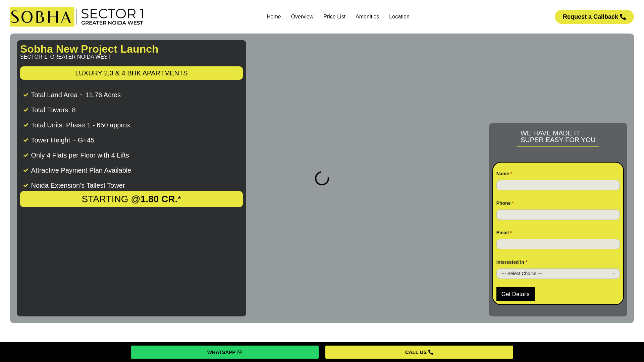Click 'Noida Extension's Tallest Tower' text

coord(78,185)
